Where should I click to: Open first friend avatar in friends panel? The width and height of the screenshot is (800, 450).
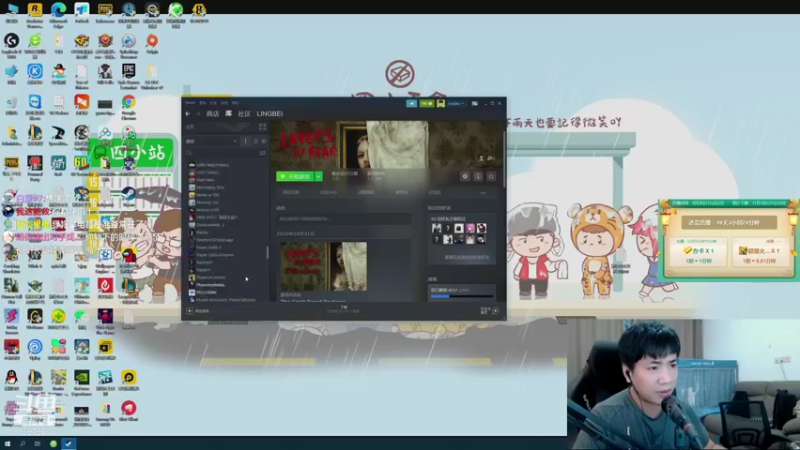(436, 228)
